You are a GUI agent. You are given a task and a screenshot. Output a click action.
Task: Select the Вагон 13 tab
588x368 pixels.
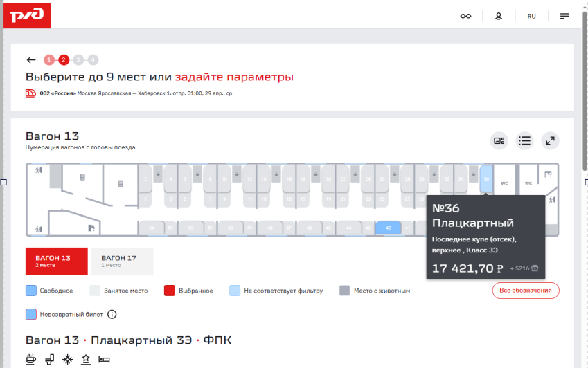[x=57, y=261]
